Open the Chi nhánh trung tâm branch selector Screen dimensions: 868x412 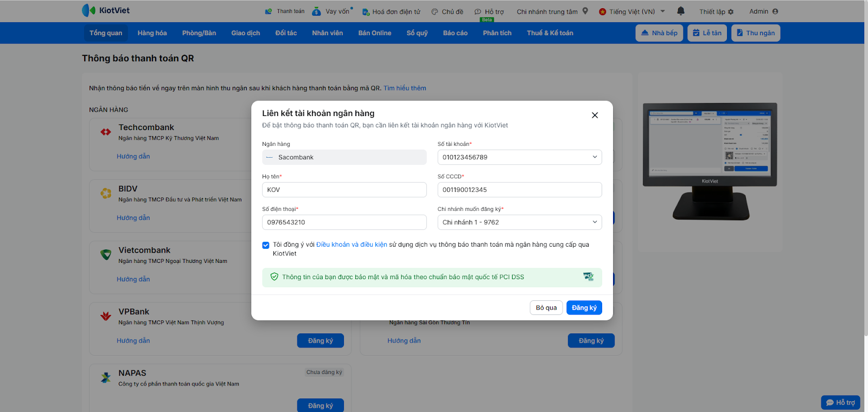[x=552, y=11]
